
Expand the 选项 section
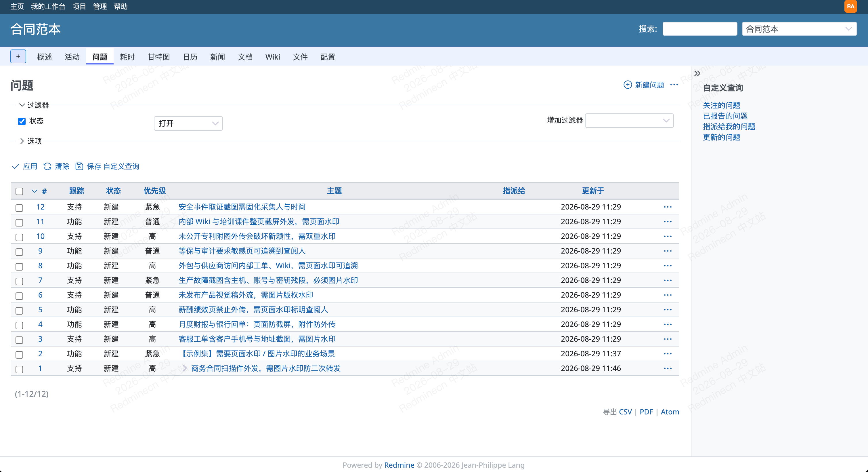coord(31,141)
